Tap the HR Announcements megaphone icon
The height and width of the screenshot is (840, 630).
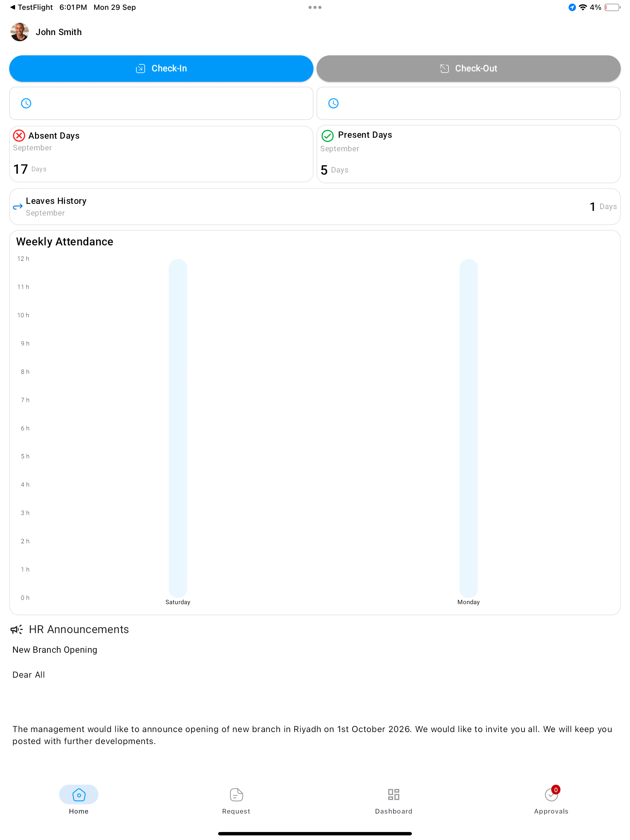(17, 629)
